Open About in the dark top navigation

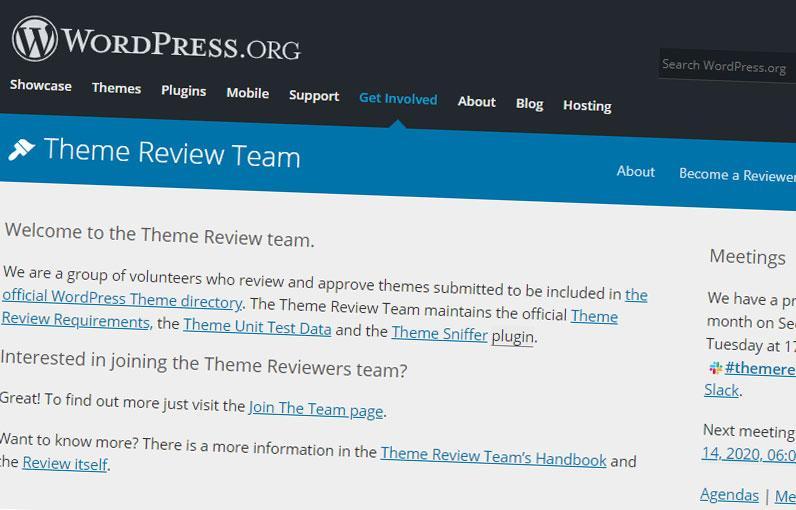(x=476, y=102)
